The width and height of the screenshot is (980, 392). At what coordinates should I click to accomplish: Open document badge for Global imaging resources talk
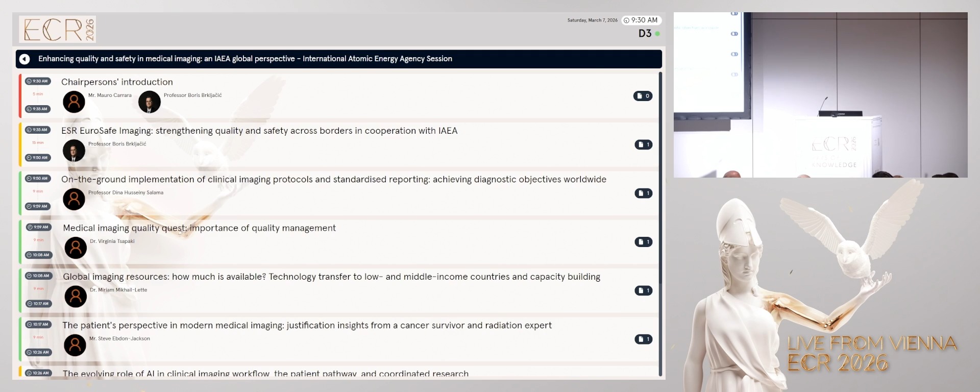coord(643,290)
